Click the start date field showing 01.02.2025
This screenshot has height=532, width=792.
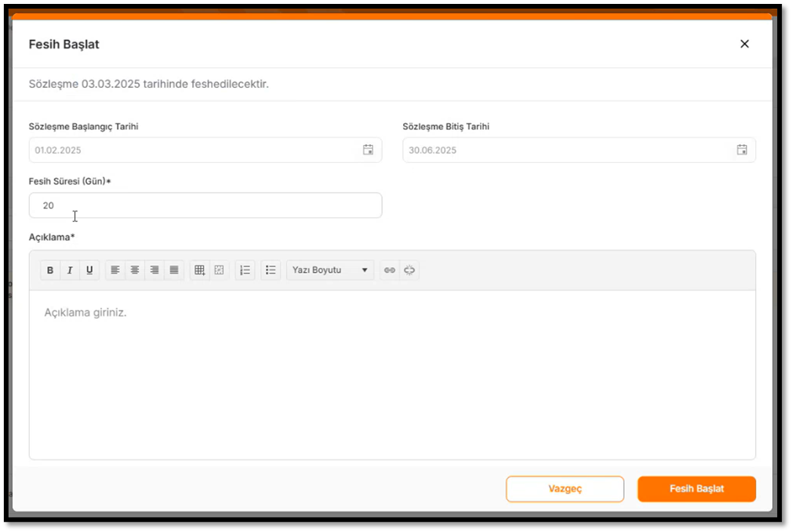point(205,150)
